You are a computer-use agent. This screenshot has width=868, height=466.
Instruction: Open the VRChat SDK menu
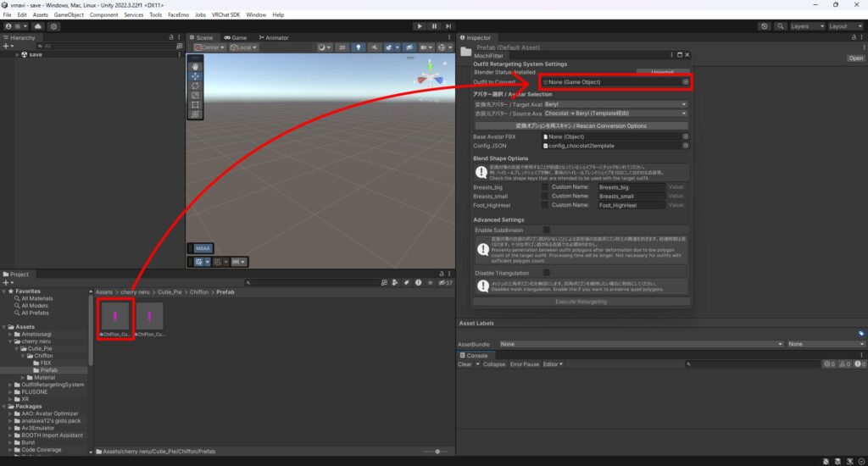pyautogui.click(x=223, y=15)
